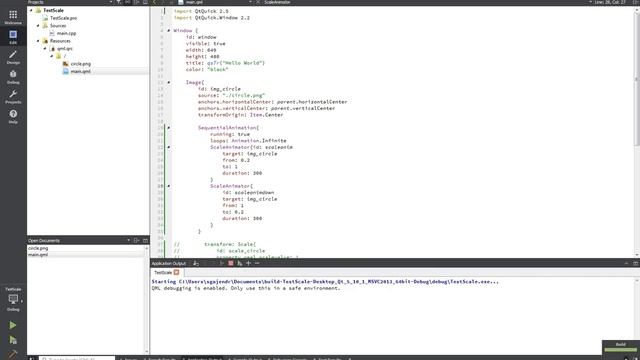Fold the Window block in the editor
The height and width of the screenshot is (360, 640).
pyautogui.click(x=169, y=31)
